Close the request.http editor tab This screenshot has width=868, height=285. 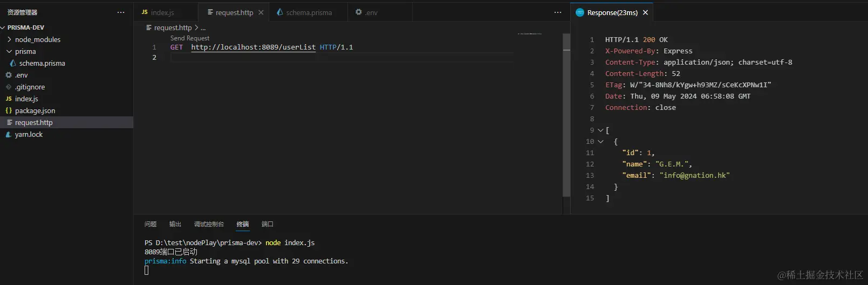(x=261, y=12)
